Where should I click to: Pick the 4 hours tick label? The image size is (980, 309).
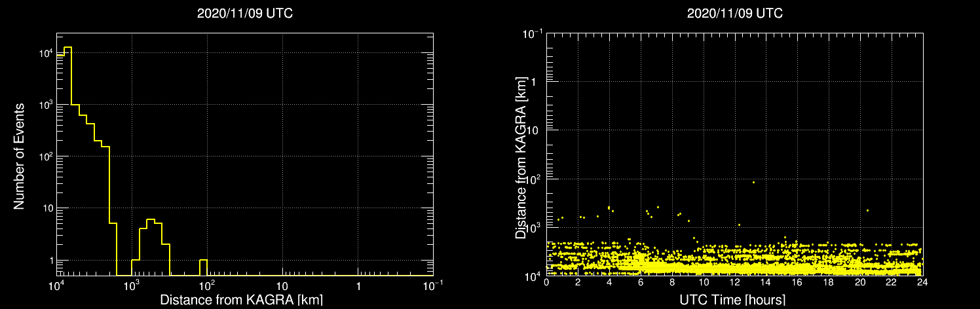[x=609, y=283]
